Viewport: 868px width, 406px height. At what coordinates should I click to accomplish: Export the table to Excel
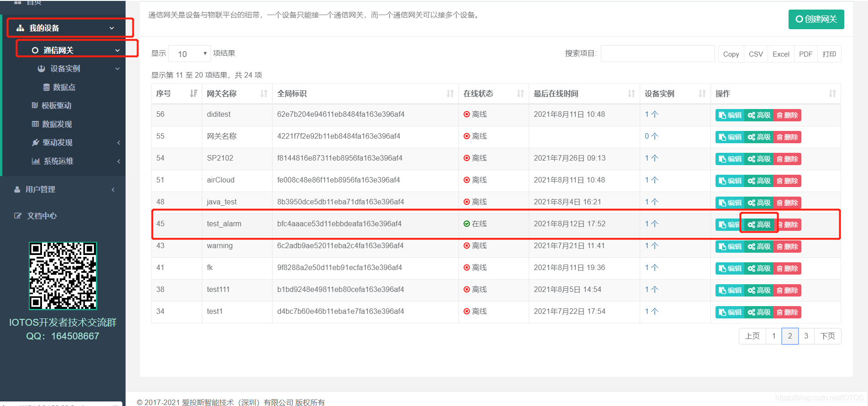click(x=781, y=54)
